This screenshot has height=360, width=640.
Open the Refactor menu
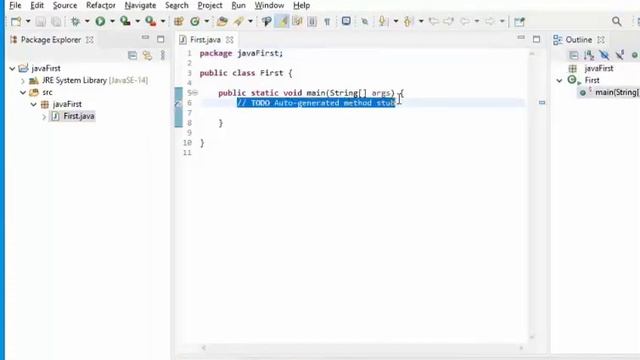[x=101, y=5]
